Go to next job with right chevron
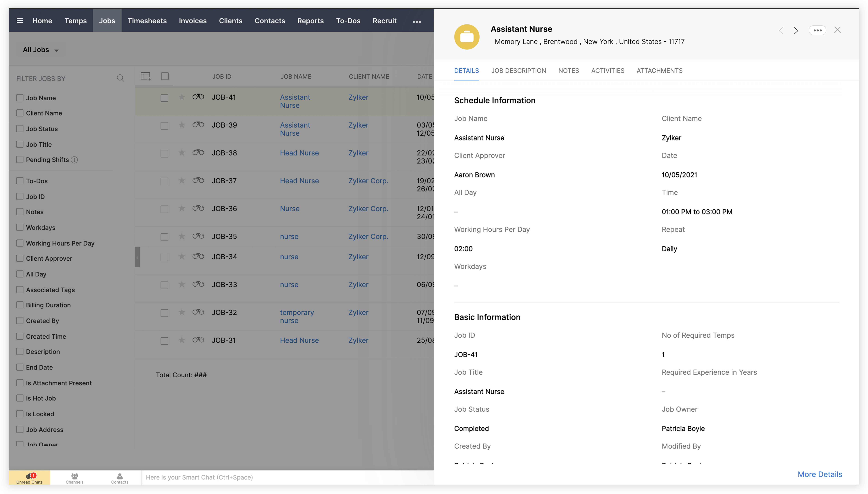Screen dimensions: 868x494 click(796, 31)
